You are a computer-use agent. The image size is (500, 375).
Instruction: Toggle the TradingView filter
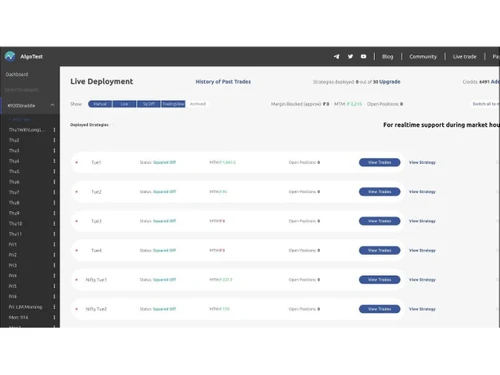(x=173, y=104)
